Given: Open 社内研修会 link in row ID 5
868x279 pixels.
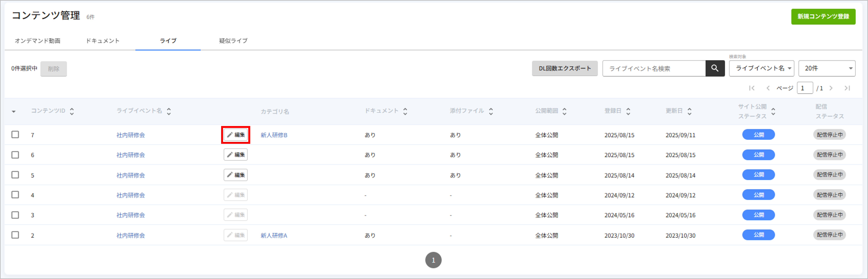Looking at the screenshot, I should coord(131,175).
